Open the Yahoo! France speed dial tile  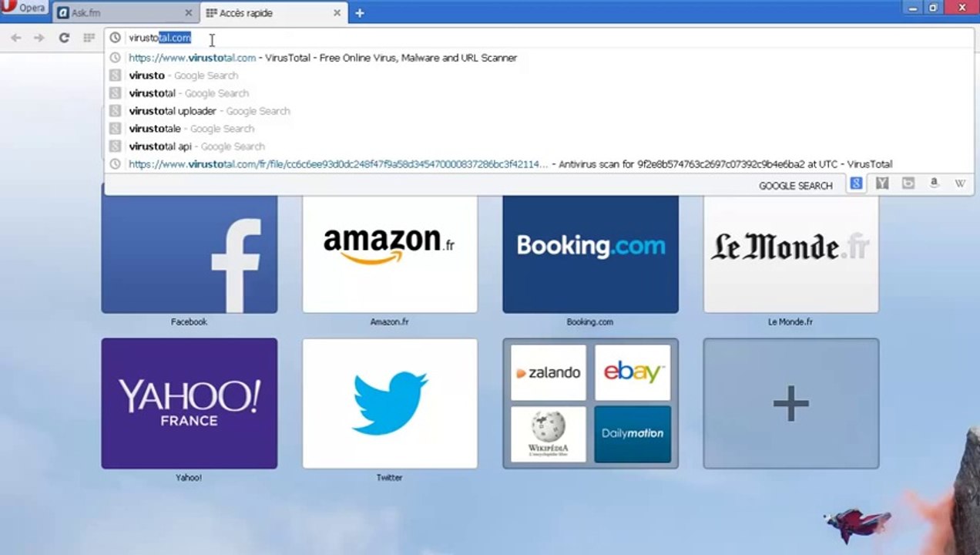coord(190,403)
